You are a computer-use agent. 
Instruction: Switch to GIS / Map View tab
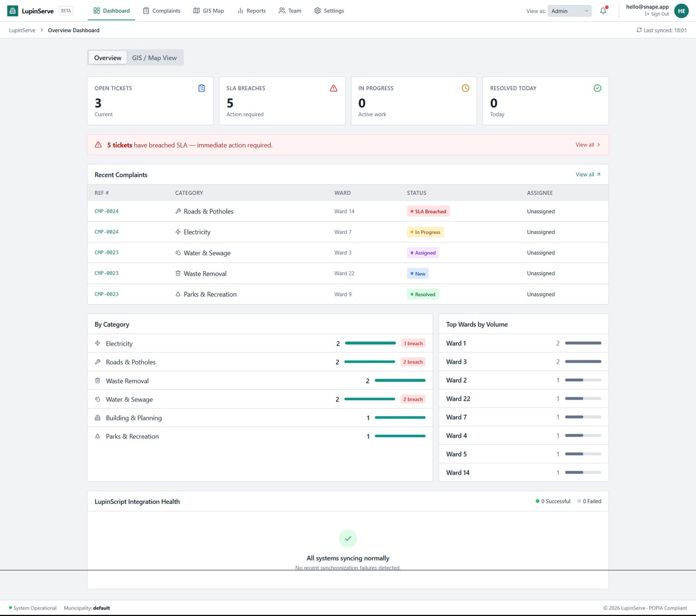click(x=154, y=58)
